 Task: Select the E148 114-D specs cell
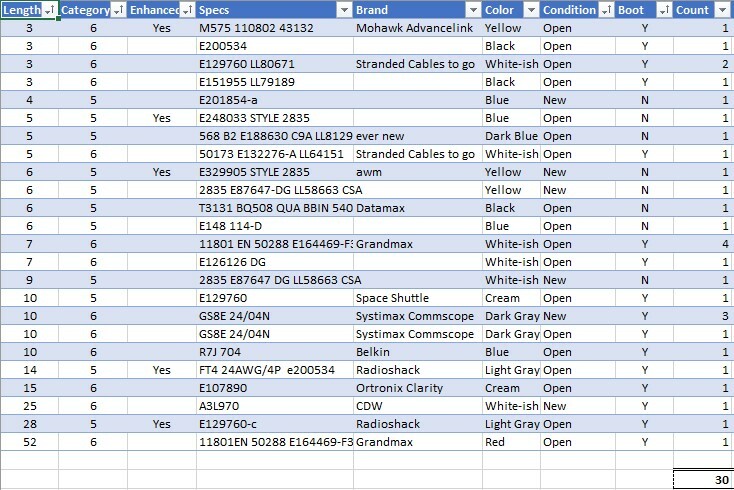point(275,226)
